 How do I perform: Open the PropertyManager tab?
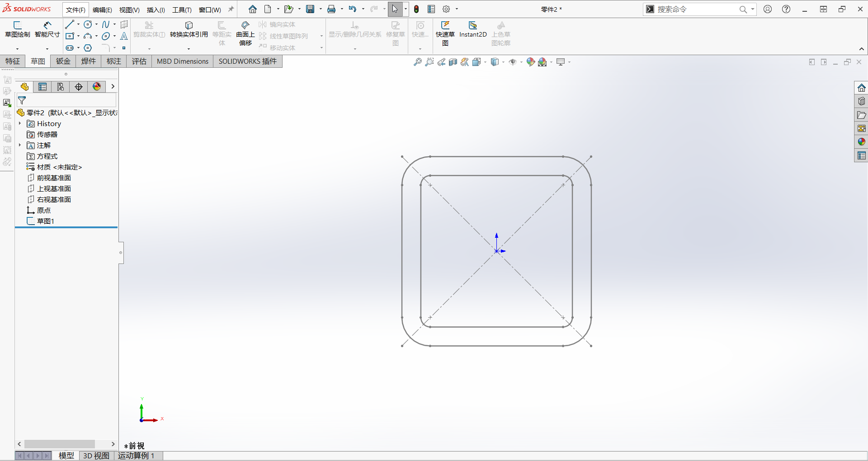[x=42, y=87]
